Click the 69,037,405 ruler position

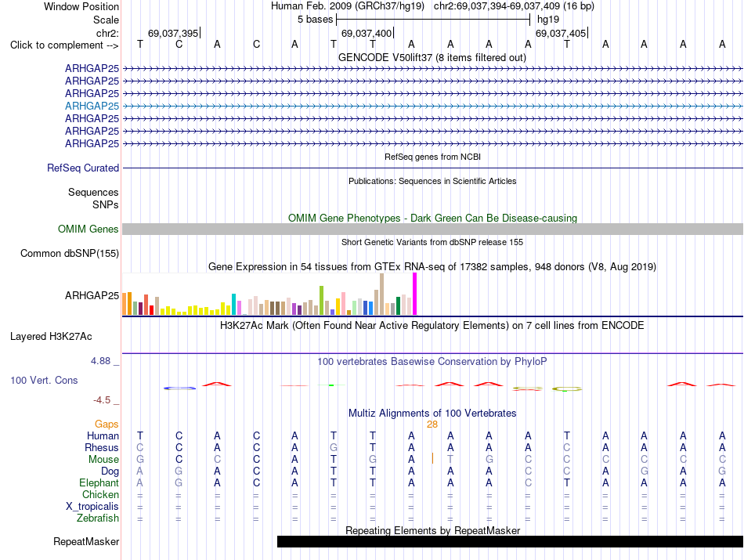click(561, 33)
